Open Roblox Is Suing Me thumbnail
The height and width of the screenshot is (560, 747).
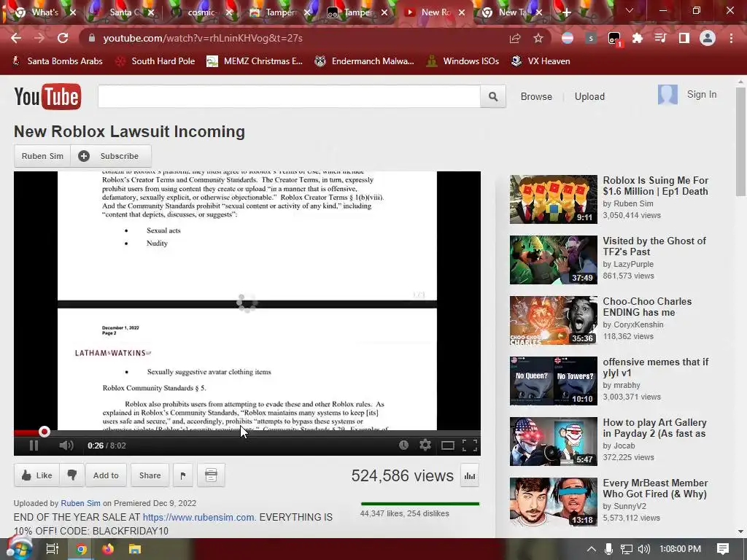coord(553,199)
